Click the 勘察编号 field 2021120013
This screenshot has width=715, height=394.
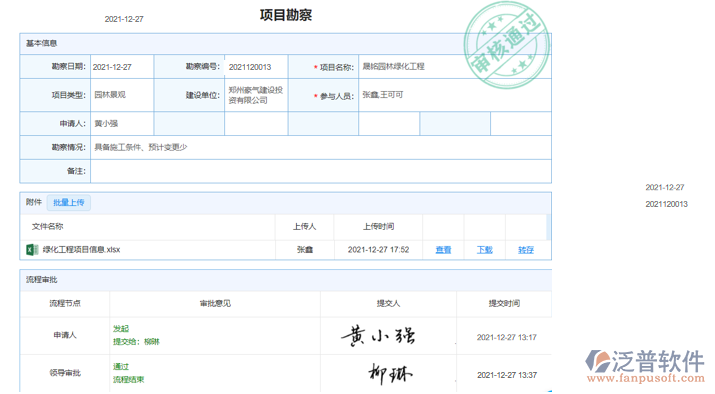pyautogui.click(x=256, y=67)
